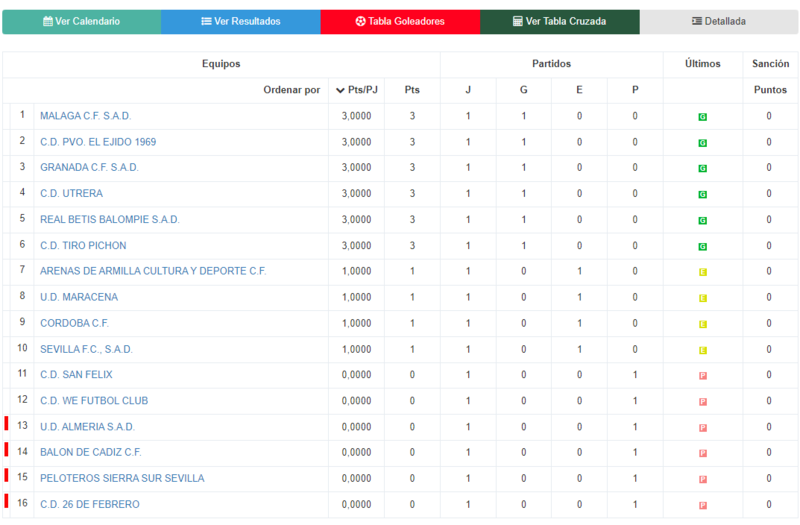Open U.D. ALMERIA S.A.D. team link

(87, 427)
